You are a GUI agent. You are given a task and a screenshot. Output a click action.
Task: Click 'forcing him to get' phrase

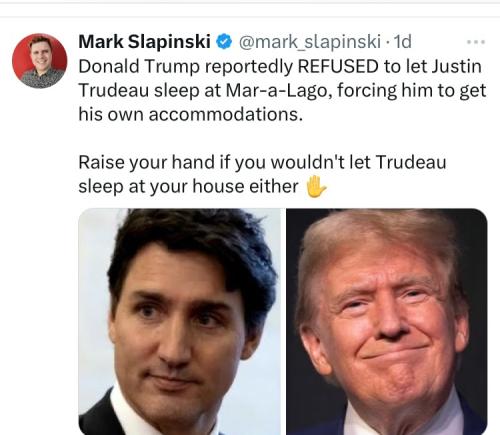click(x=412, y=91)
